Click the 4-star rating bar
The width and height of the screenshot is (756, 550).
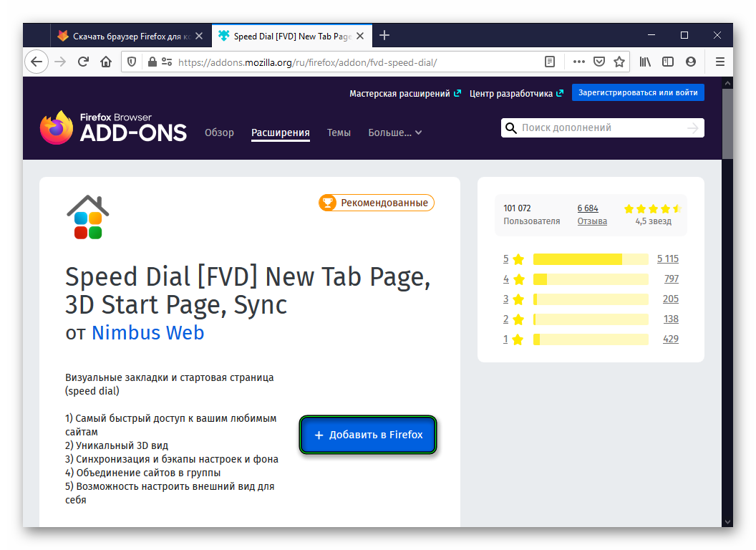[591, 279]
